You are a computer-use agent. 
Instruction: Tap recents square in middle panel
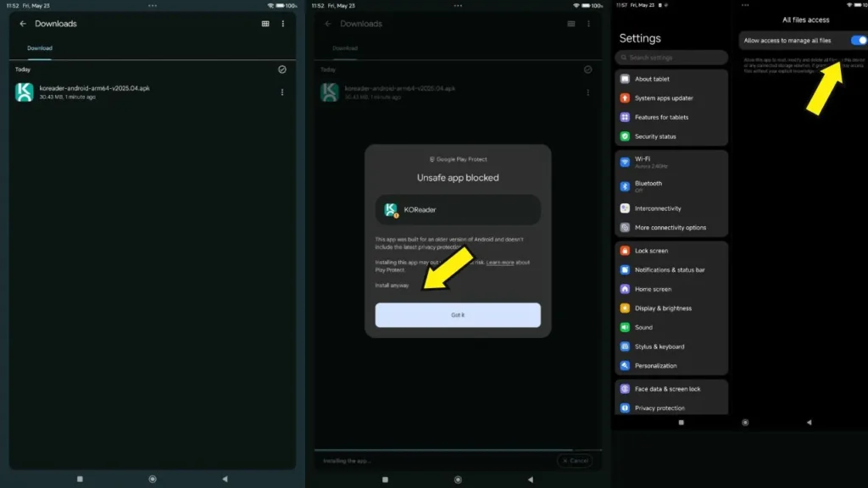coord(386,480)
